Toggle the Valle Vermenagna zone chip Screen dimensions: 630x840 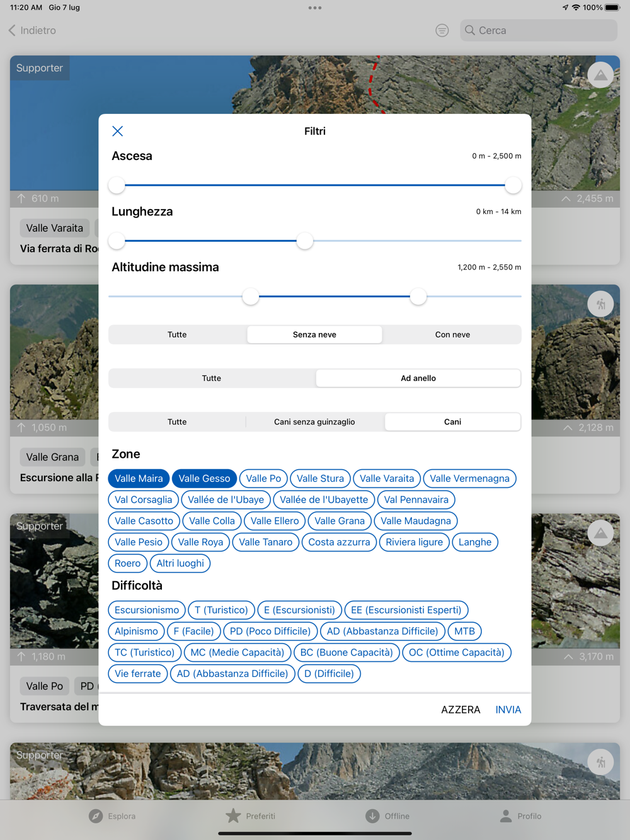[470, 479]
